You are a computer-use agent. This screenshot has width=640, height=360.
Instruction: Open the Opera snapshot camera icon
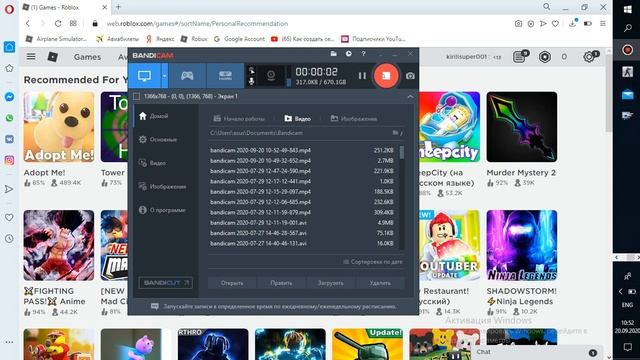coord(518,24)
